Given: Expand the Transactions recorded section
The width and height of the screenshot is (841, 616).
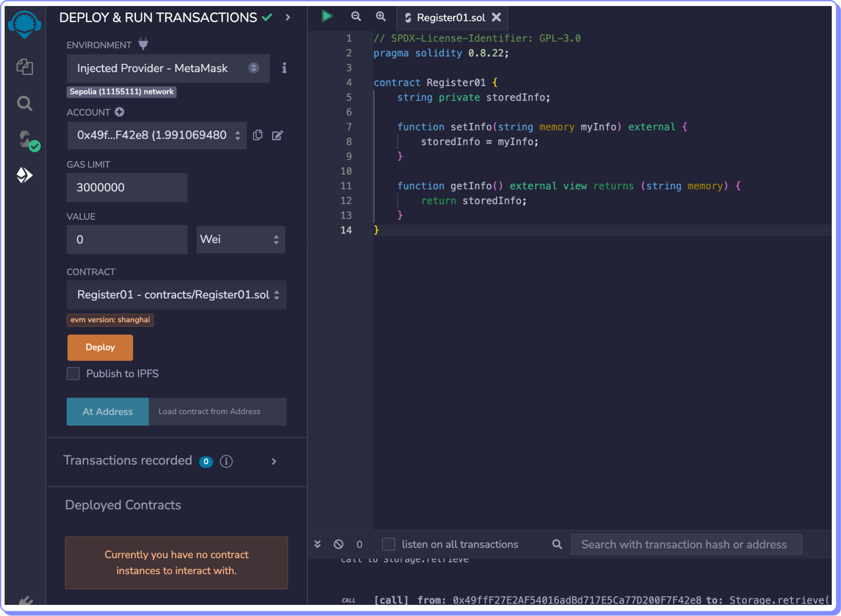Looking at the screenshot, I should click(274, 461).
